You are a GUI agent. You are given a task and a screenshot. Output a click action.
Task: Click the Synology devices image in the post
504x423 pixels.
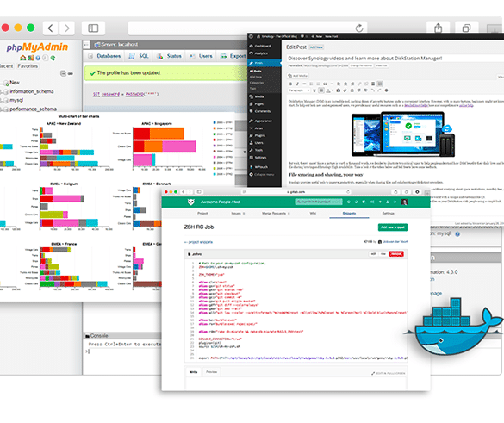click(x=404, y=134)
